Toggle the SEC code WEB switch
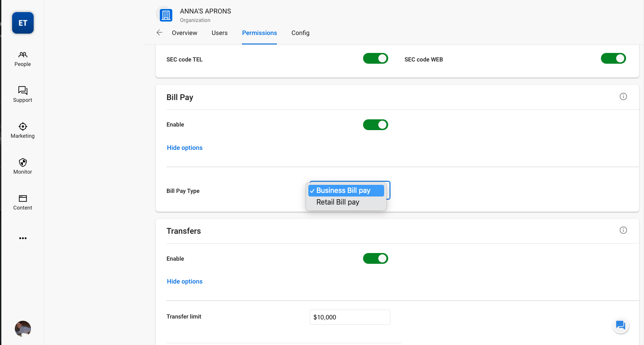The height and width of the screenshot is (345, 644). coord(613,58)
